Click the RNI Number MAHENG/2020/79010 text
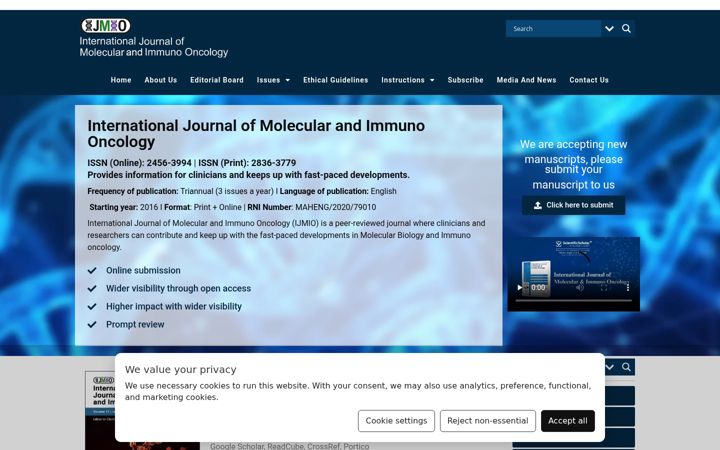The width and height of the screenshot is (720, 450). point(312,207)
